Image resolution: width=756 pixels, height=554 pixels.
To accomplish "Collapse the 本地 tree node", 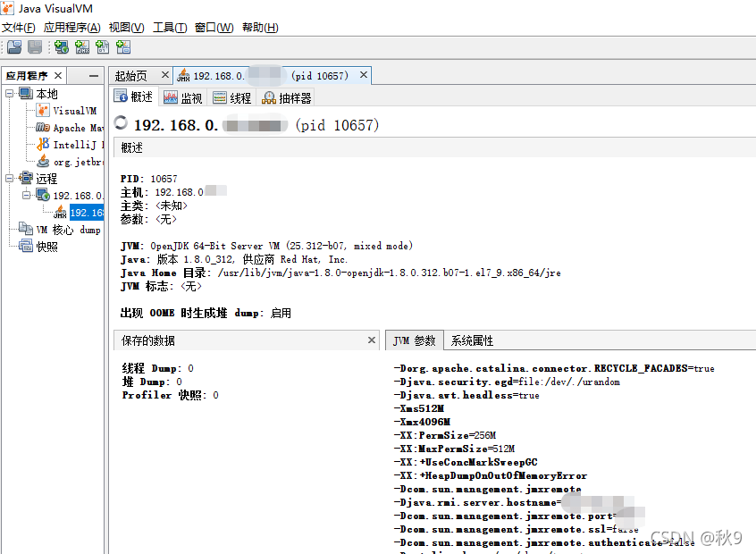I will click(9, 93).
